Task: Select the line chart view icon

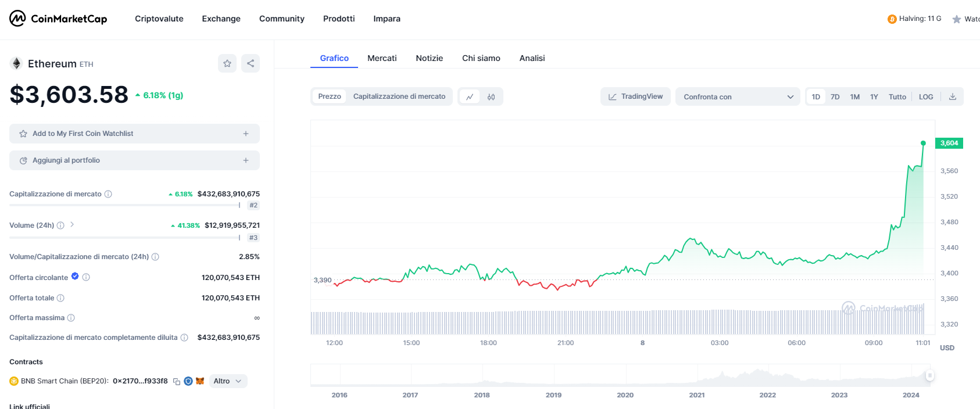Action: click(470, 97)
